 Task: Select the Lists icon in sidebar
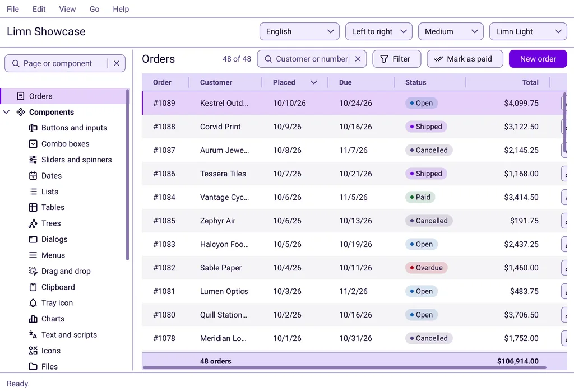(33, 192)
